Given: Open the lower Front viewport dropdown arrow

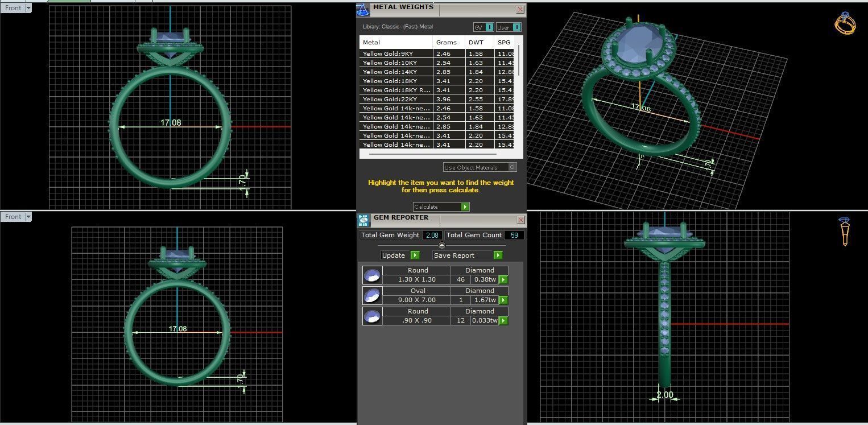Looking at the screenshot, I should pos(28,217).
